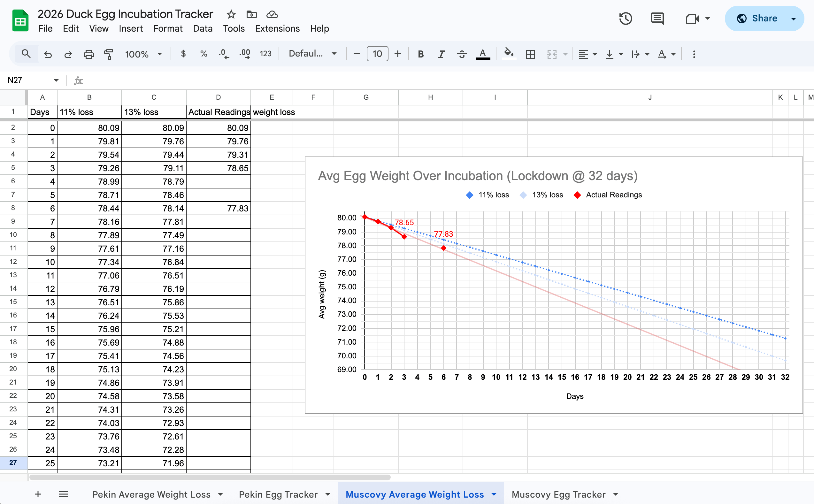Click the undo arrow

[48, 54]
